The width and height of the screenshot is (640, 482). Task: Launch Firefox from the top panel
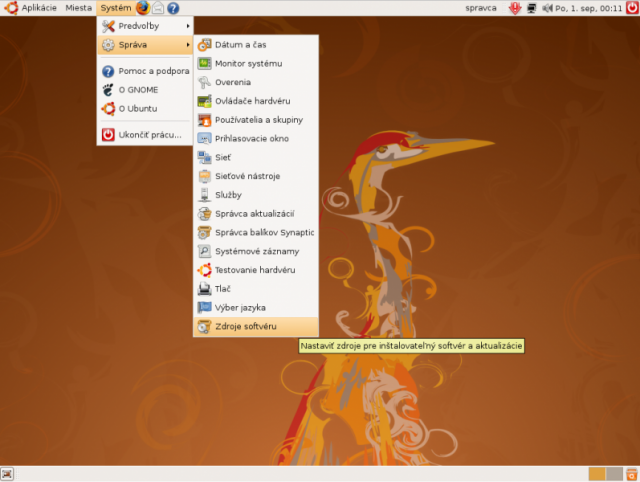143,8
